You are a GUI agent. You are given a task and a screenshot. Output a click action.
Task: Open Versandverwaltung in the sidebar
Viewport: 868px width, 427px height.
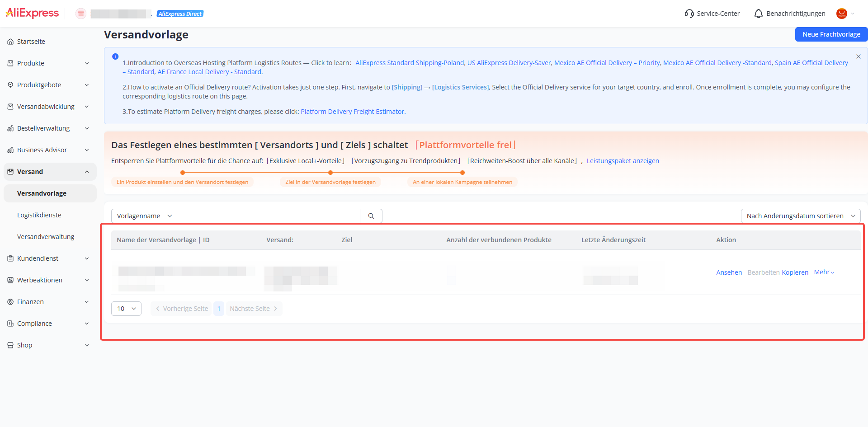click(x=46, y=237)
